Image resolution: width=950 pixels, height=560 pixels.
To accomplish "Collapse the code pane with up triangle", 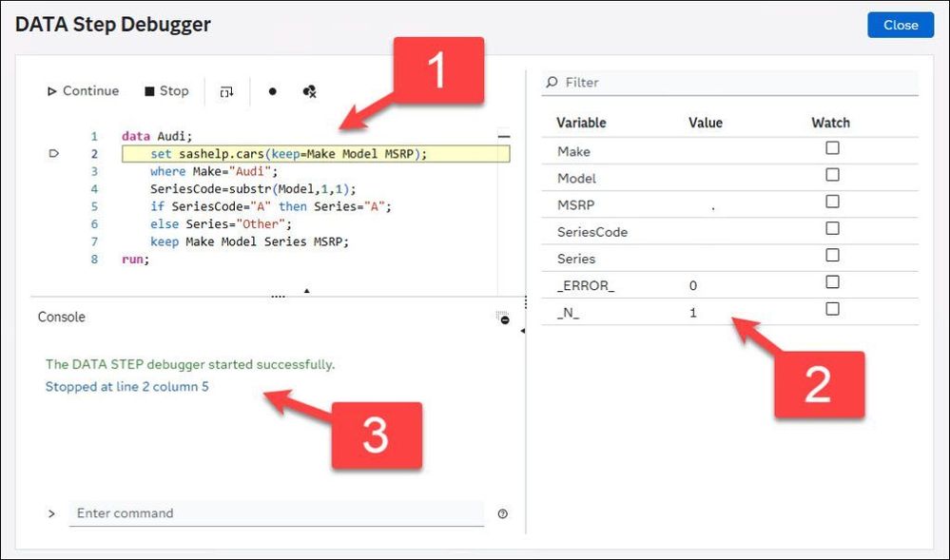I will point(306,291).
